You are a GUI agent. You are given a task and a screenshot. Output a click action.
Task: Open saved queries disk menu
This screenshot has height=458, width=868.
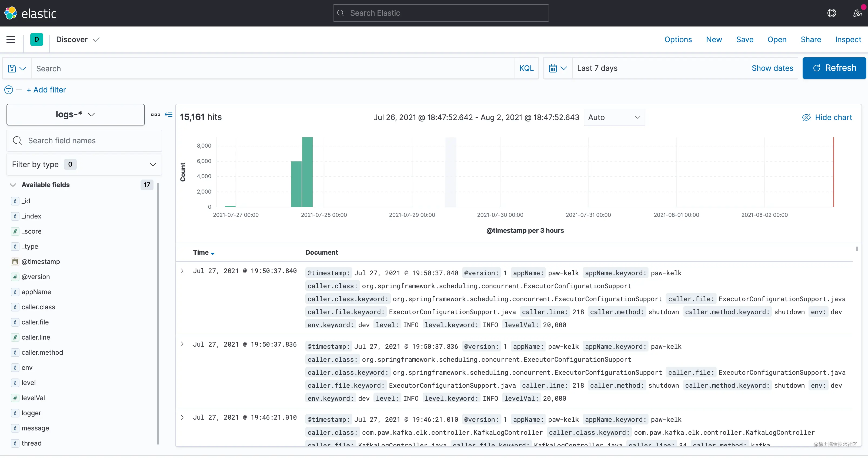[x=17, y=68]
